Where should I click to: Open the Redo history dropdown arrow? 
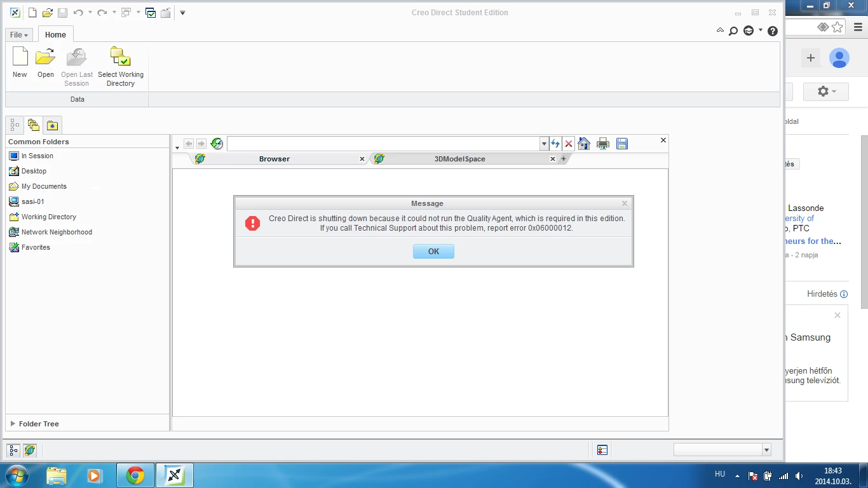[114, 13]
